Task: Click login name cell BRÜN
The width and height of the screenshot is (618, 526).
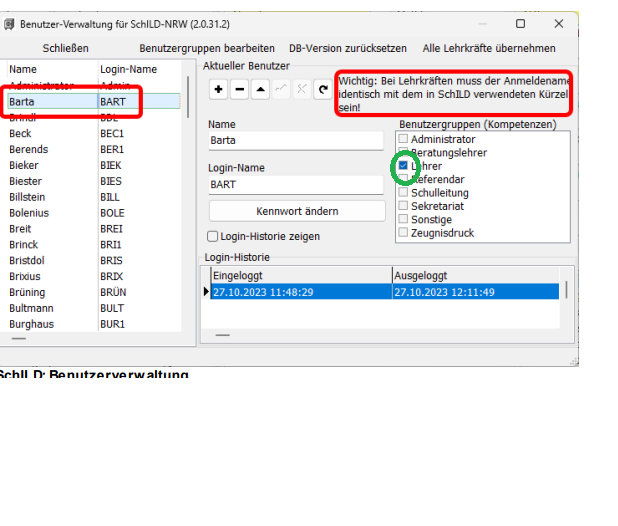Action: (113, 292)
